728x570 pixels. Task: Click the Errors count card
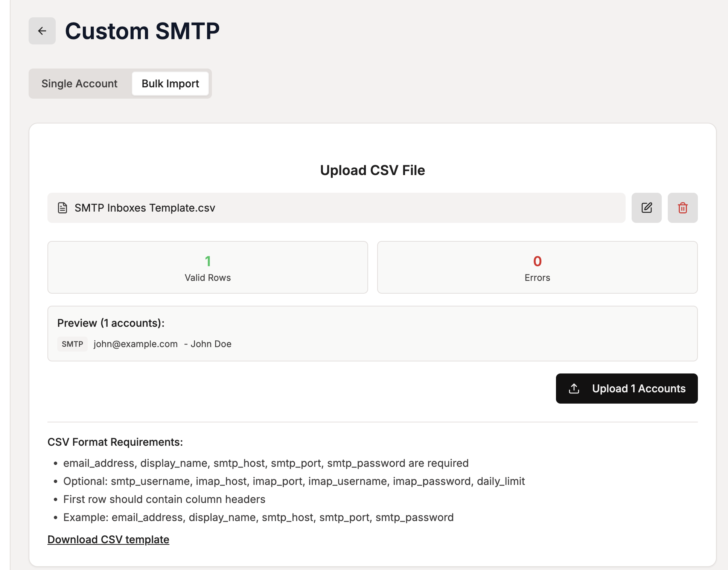click(537, 267)
